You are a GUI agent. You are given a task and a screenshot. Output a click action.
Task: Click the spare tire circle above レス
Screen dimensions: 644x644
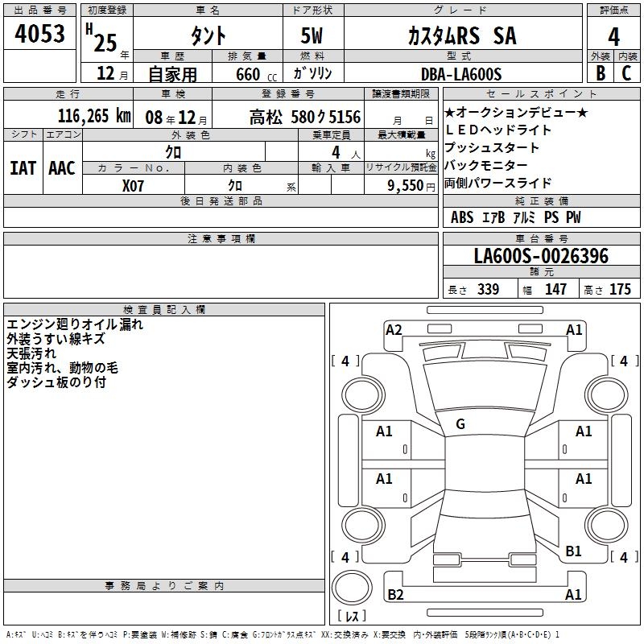click(x=352, y=587)
